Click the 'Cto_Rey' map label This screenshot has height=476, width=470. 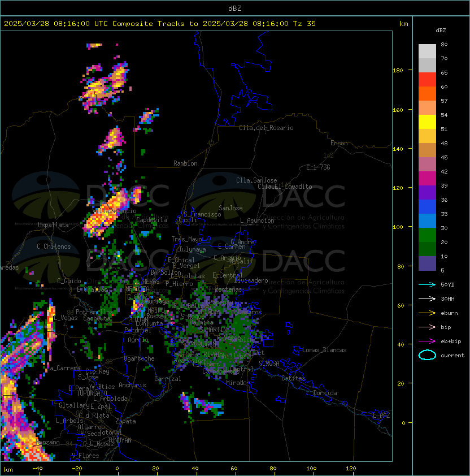click(x=97, y=371)
